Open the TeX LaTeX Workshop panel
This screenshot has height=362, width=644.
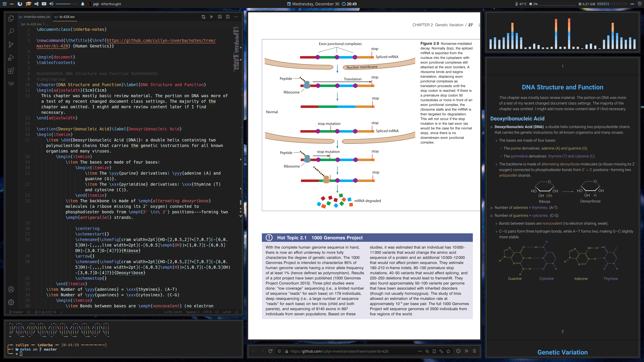11,83
